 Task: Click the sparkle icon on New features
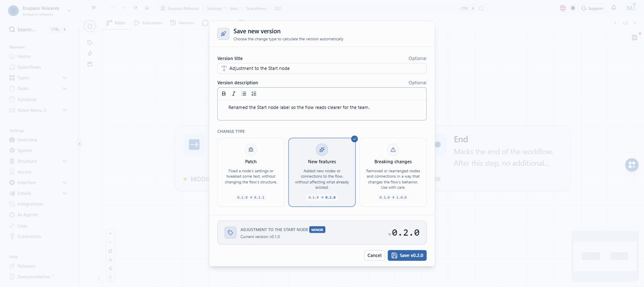pos(322,150)
